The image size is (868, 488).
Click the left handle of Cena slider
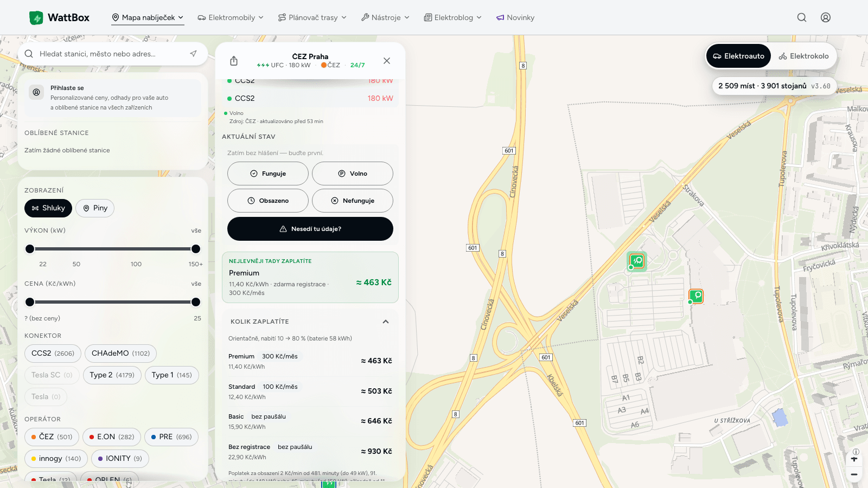[30, 302]
